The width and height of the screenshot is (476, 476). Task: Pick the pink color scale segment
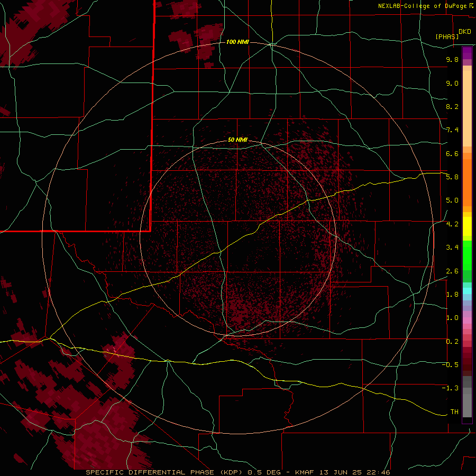tap(467, 321)
